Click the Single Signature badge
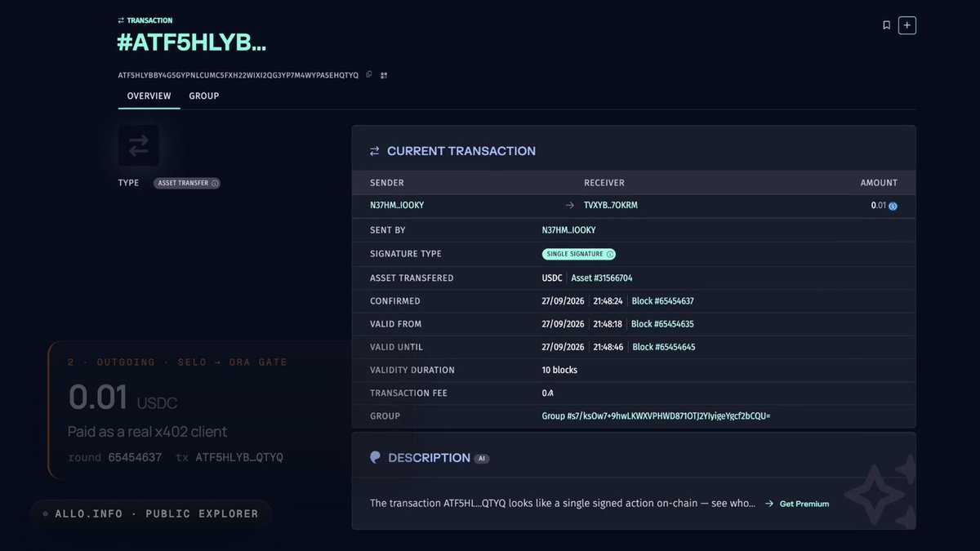 [x=578, y=254]
